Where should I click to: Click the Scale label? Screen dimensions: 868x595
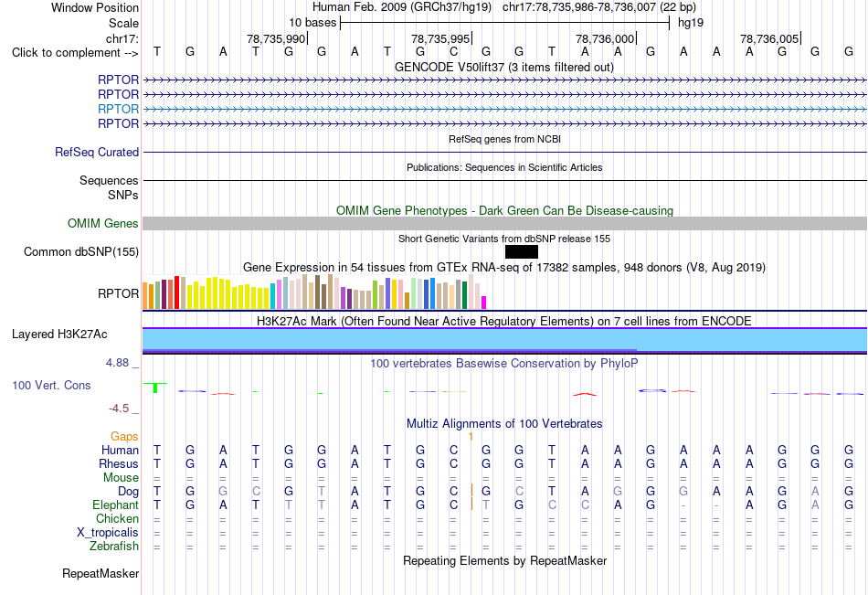[123, 23]
